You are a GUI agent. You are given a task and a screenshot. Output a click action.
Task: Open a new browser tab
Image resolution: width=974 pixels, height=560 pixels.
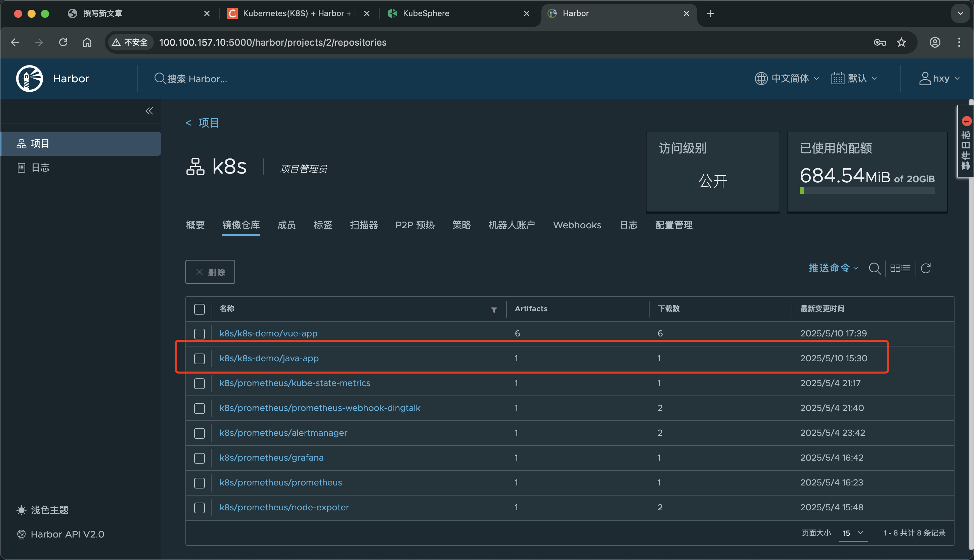710,13
